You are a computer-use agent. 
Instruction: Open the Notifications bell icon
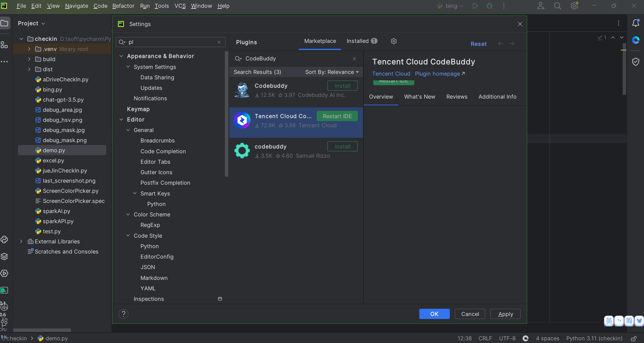point(636,23)
